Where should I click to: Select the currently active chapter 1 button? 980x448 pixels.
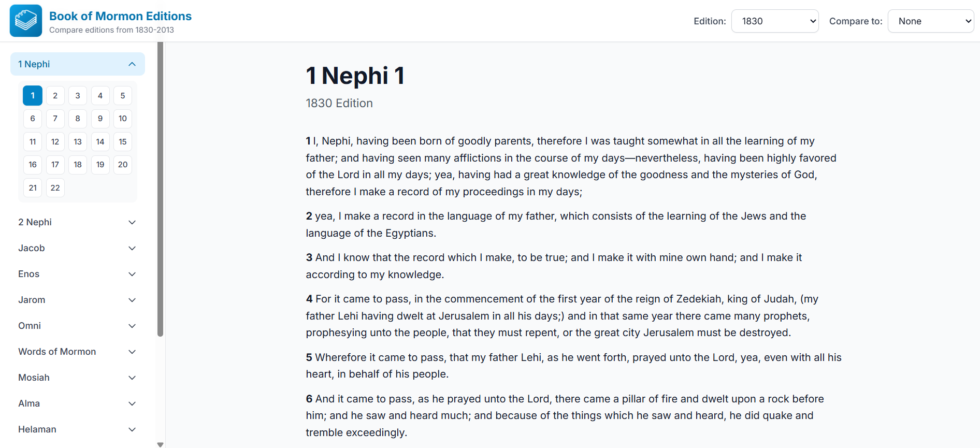(32, 95)
